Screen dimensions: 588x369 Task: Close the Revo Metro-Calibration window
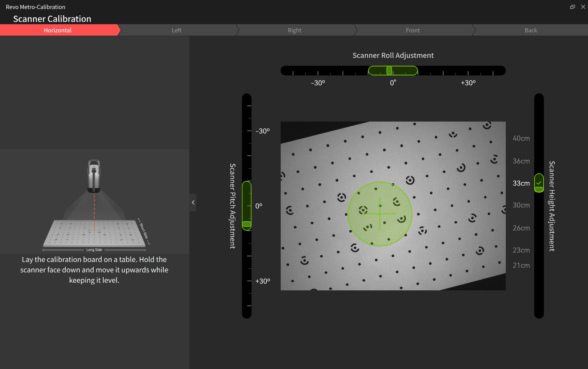coord(583,7)
